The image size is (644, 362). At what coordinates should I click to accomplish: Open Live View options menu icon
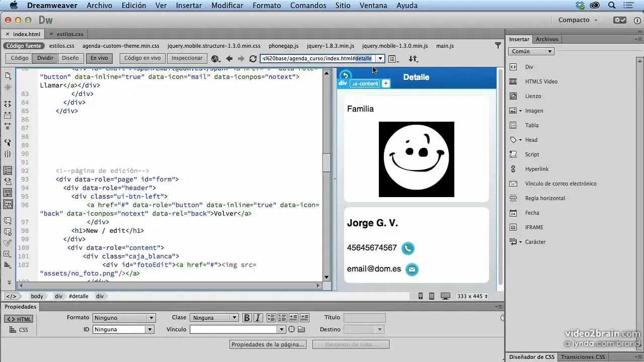(393, 59)
